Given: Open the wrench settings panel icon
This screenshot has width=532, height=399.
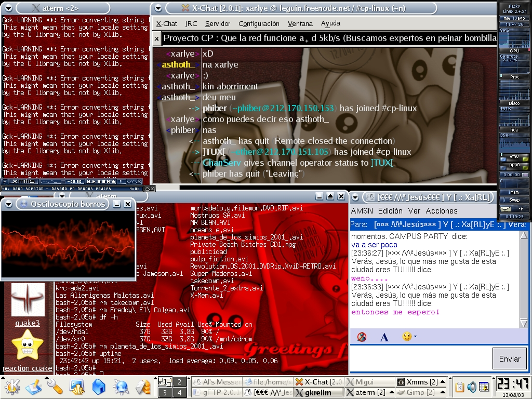Looking at the screenshot, I should coord(54,387).
